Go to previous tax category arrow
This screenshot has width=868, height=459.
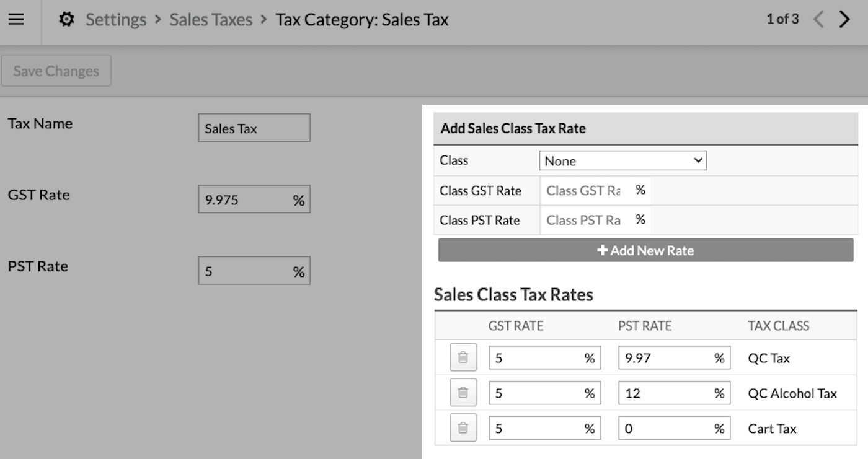coord(818,19)
